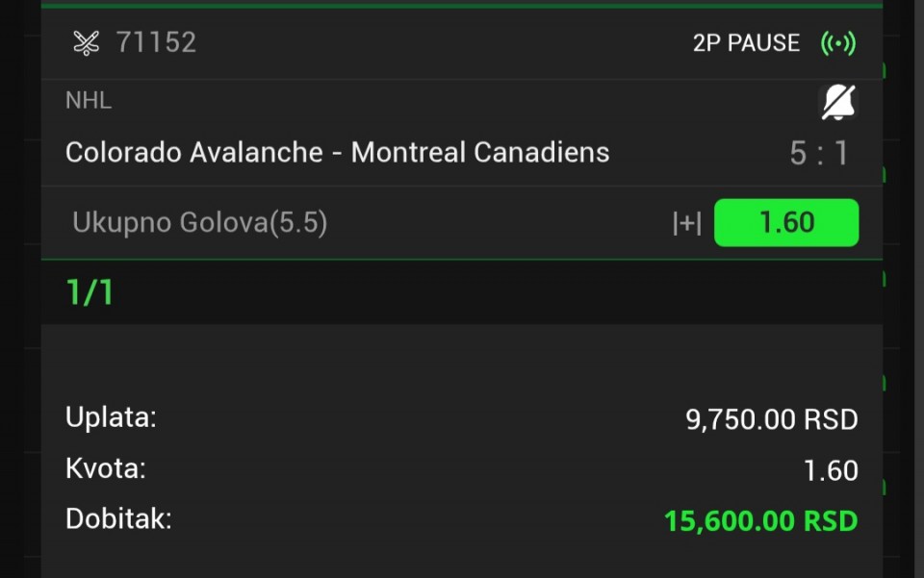Open the Montreal Canadiens team name
Screen dimensions: 924x578
tap(479, 152)
